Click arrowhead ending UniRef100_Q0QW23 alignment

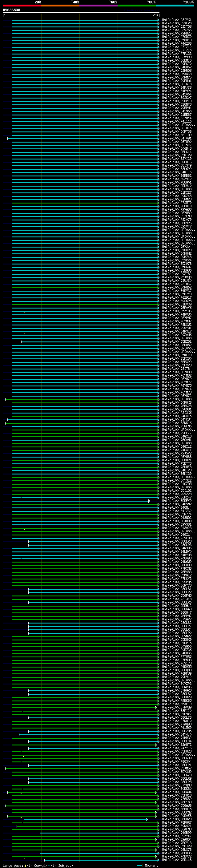[x=147, y=819]
